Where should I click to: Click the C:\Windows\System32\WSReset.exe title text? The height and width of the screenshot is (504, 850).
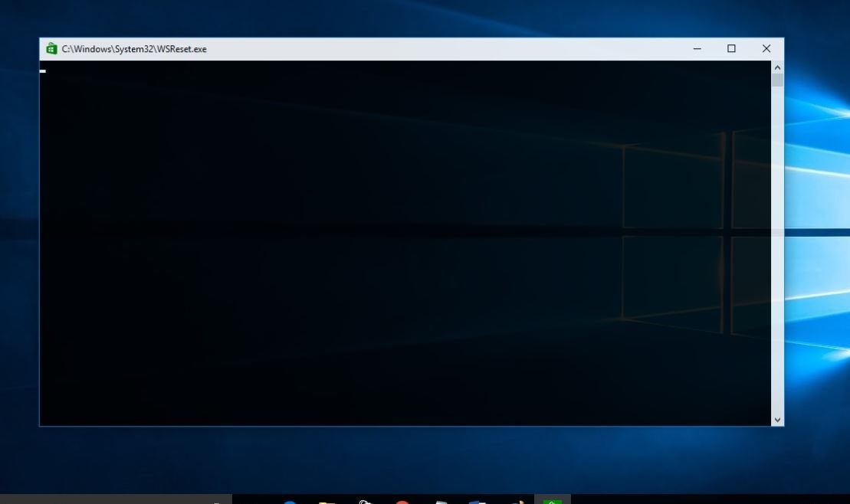134,49
